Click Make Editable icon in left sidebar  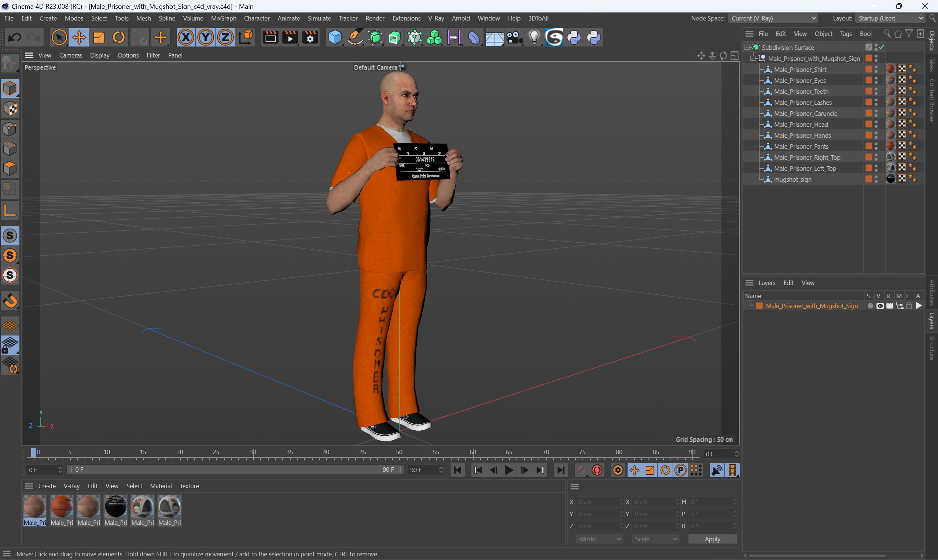tap(10, 63)
